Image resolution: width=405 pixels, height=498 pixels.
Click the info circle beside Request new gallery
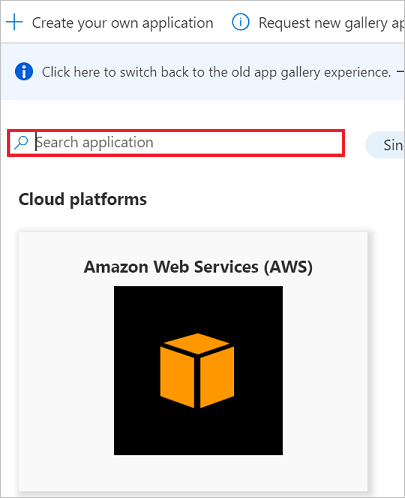[x=240, y=22]
